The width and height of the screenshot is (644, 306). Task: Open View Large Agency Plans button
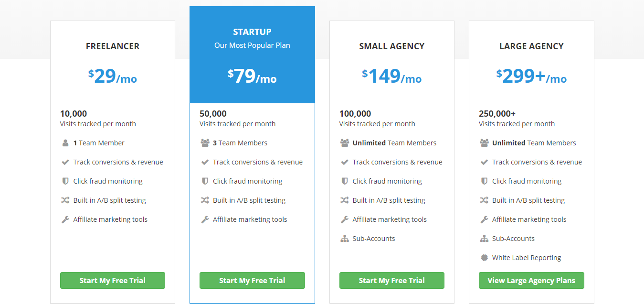531,281
